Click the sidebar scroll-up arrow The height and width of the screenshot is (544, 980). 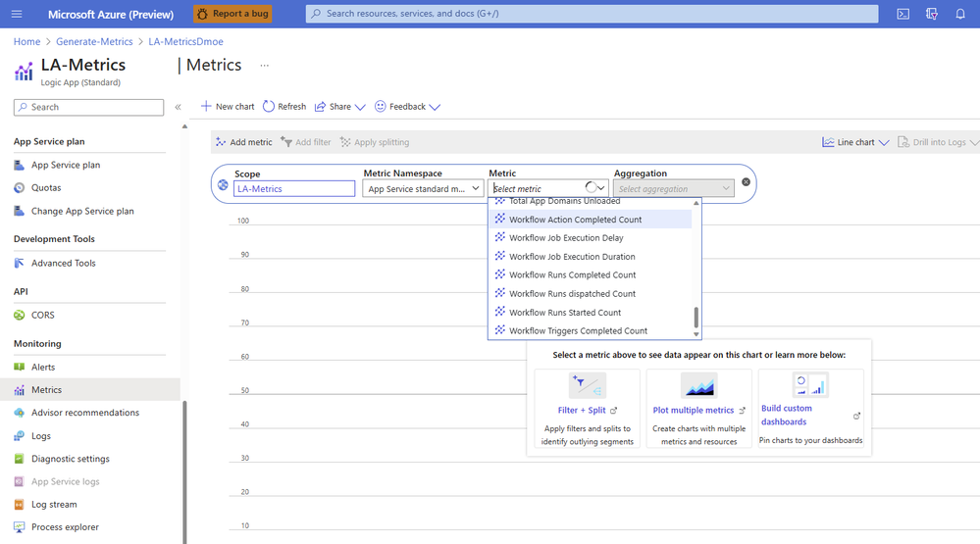tap(184, 126)
